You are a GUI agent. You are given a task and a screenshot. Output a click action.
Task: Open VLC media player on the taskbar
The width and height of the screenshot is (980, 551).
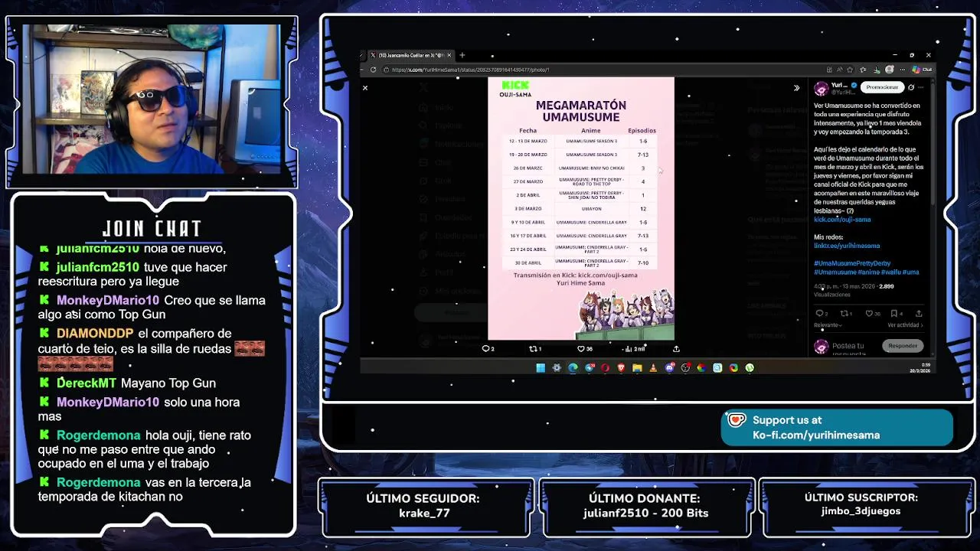(x=653, y=368)
